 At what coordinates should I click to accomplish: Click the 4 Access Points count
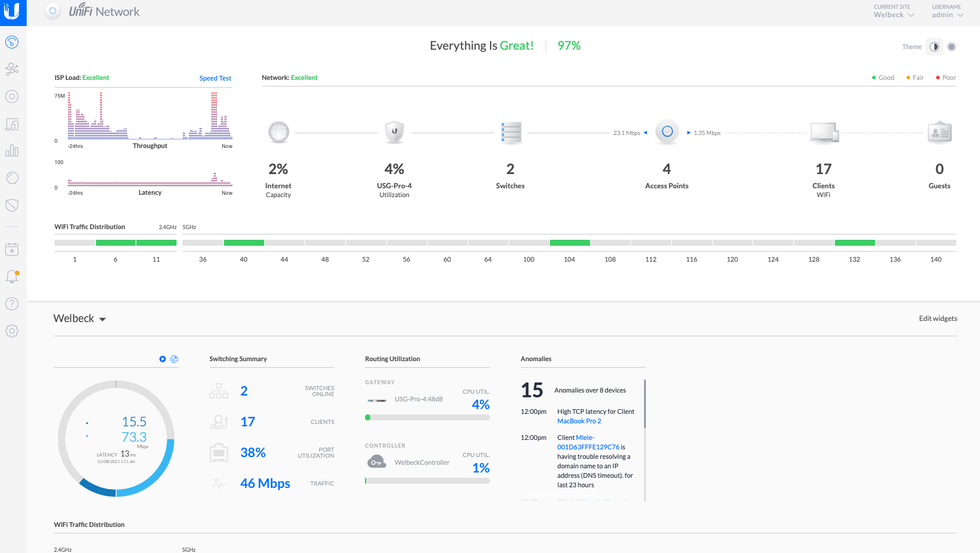coord(667,169)
